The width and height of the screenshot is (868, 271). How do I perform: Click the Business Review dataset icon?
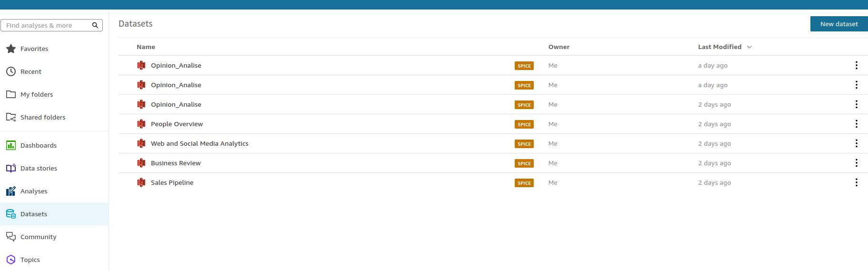pos(141,163)
